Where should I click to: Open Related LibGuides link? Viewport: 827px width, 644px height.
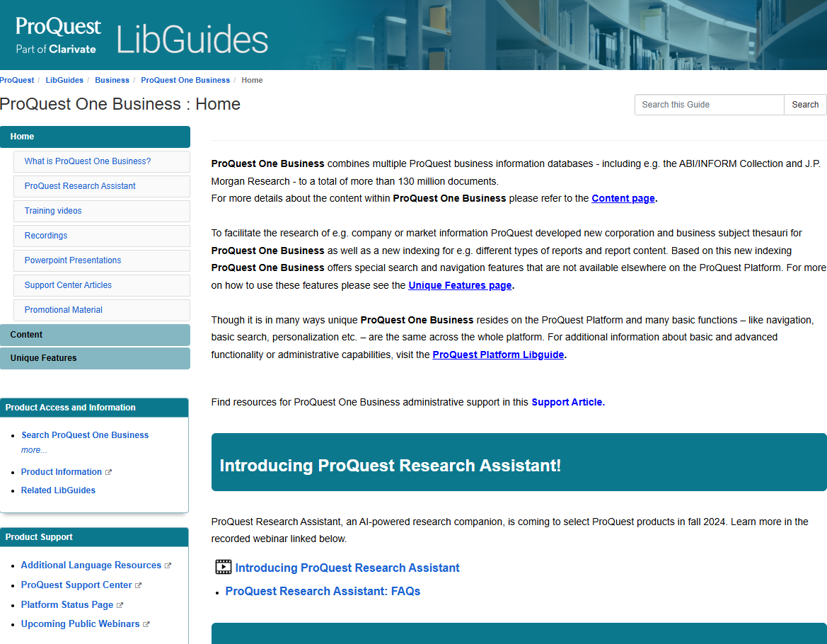[x=58, y=490]
